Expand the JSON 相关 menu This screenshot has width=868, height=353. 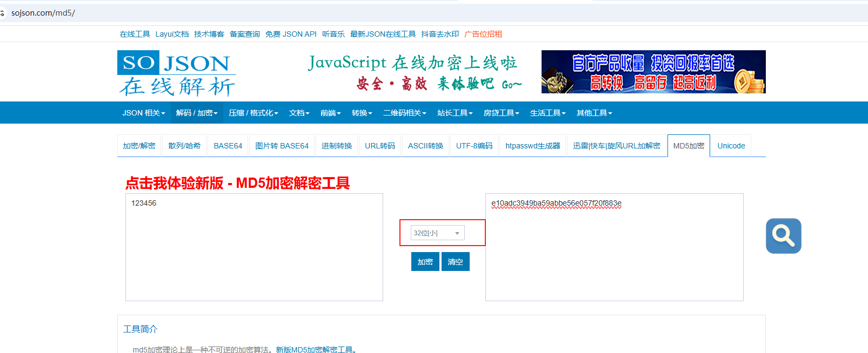click(143, 113)
